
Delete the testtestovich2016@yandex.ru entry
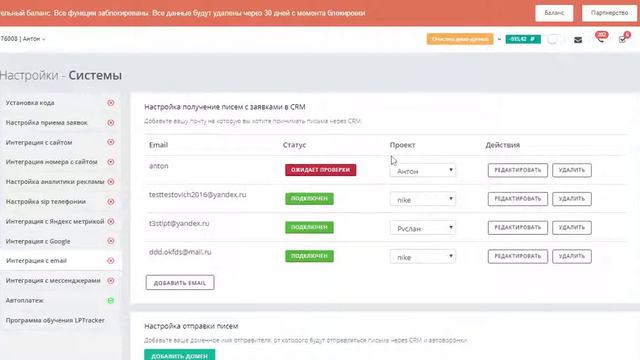pos(572,199)
